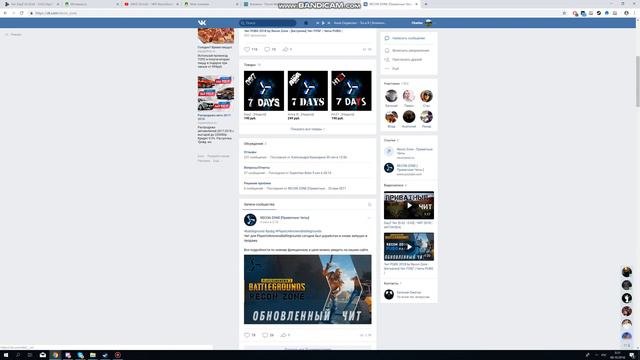Screen dimensions: 640x360
Task: Play the track in header audio player
Action: (x=323, y=23)
